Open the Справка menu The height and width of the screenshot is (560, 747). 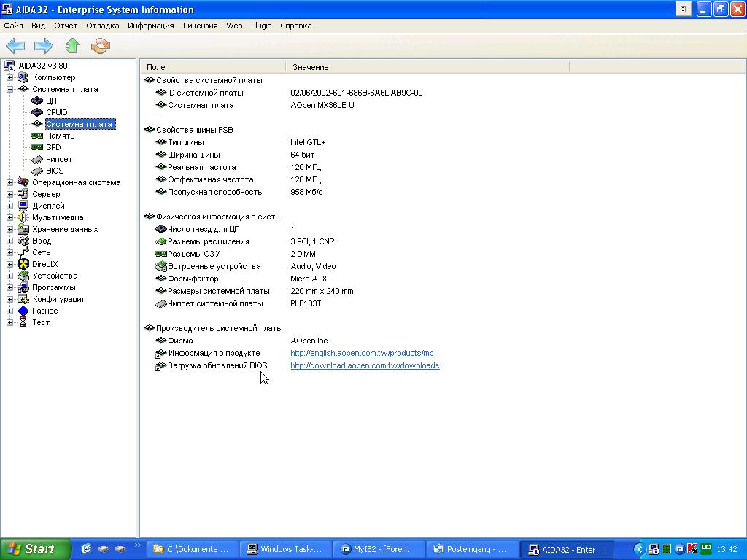tap(296, 26)
